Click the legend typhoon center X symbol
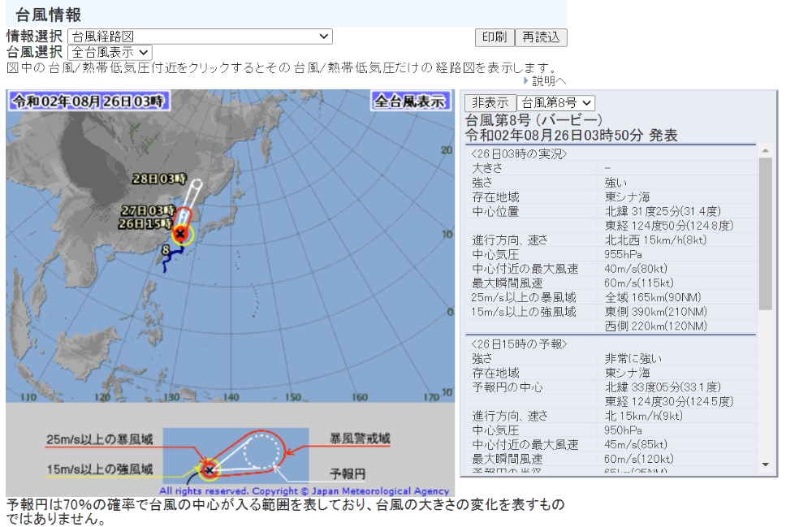Screen dimensions: 812x527 pyautogui.click(x=209, y=470)
